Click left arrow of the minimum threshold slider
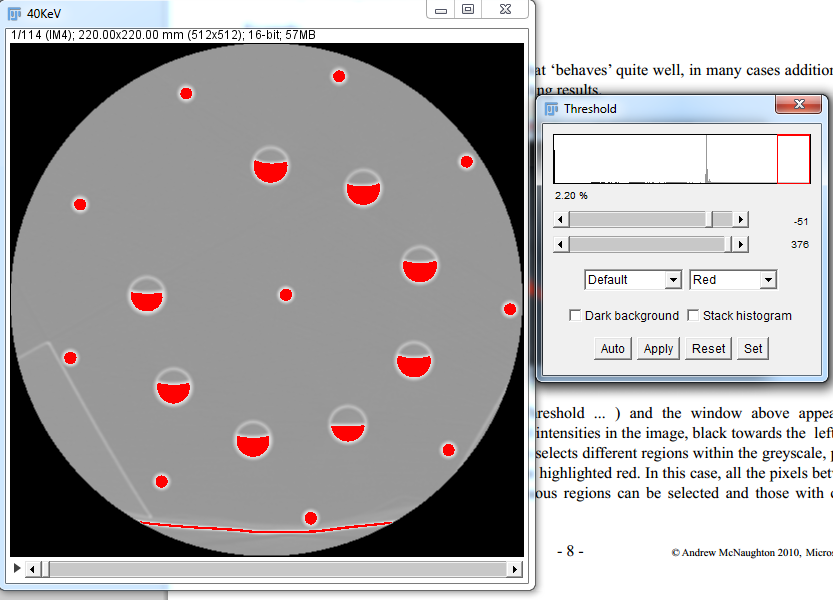Image resolution: width=833 pixels, height=600 pixels. click(x=561, y=219)
